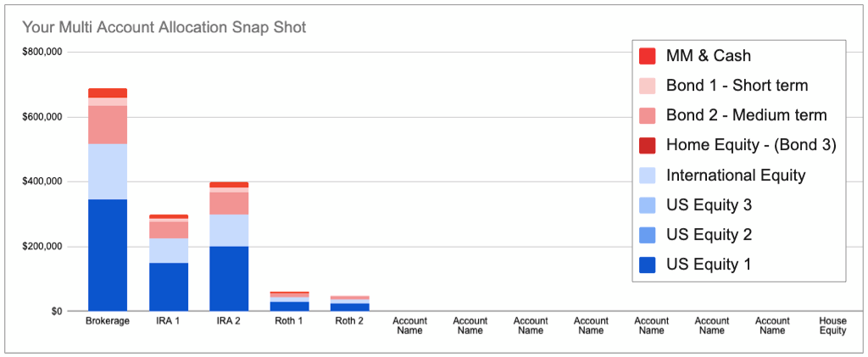Image resolution: width=868 pixels, height=357 pixels.
Task: Click the Roth 2 stacked bar
Action: pos(349,304)
